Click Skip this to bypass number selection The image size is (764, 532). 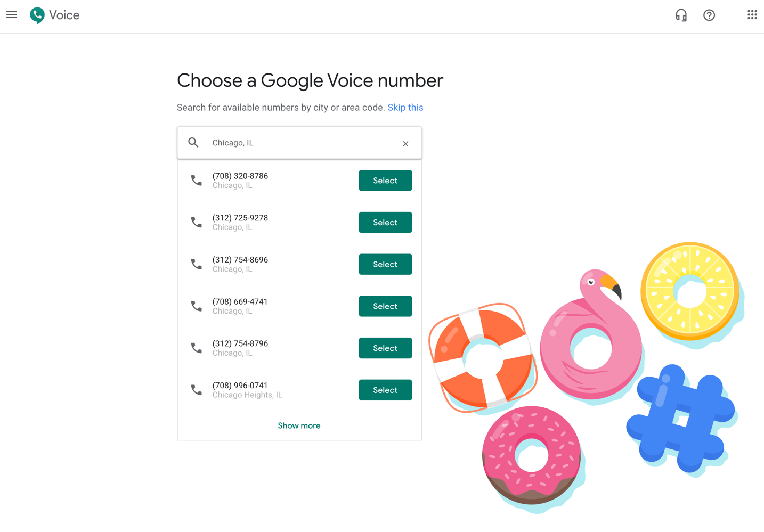[405, 107]
